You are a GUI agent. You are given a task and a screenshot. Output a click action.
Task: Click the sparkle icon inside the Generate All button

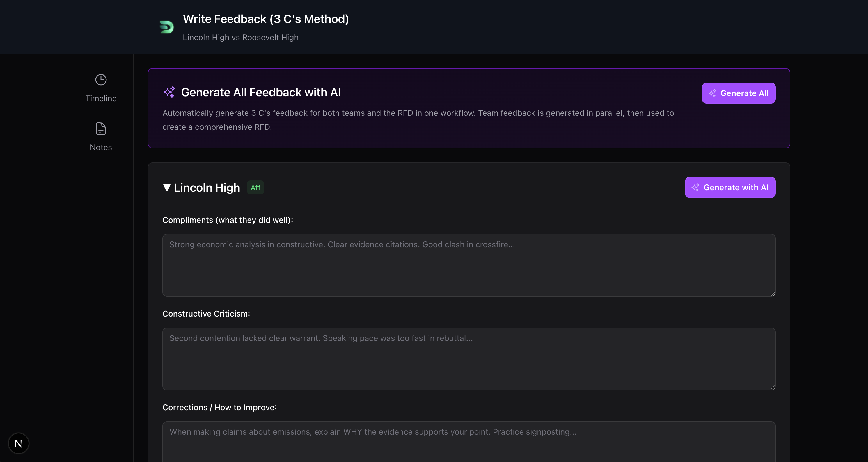713,93
